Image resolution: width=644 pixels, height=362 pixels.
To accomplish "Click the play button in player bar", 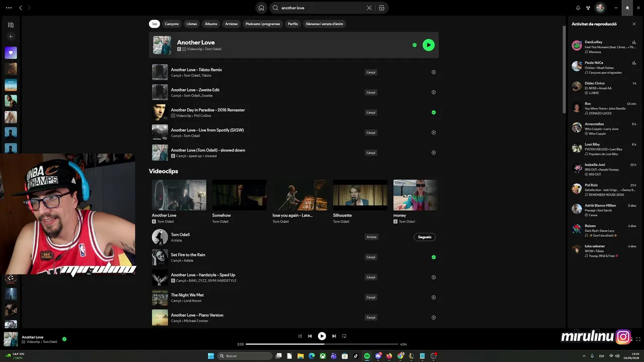I will [x=322, y=336].
